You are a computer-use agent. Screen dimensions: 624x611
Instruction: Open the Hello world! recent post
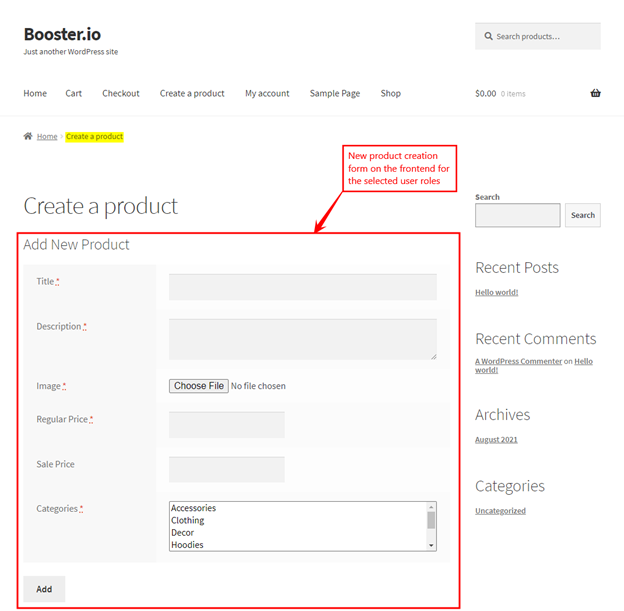pyautogui.click(x=497, y=293)
